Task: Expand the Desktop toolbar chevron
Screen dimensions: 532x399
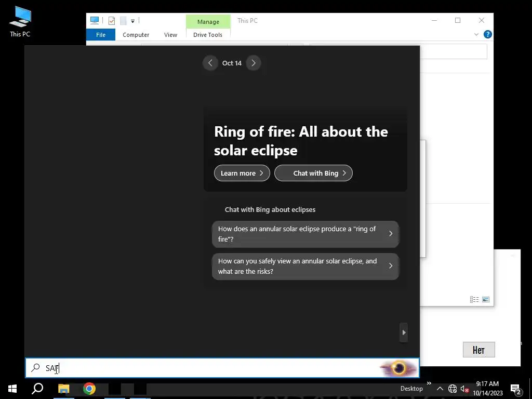Action: point(429,383)
